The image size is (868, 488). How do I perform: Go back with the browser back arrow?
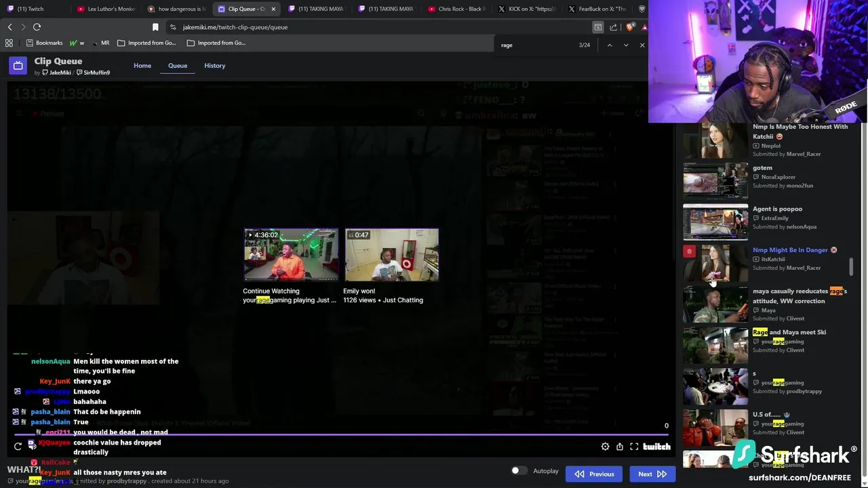(9, 27)
